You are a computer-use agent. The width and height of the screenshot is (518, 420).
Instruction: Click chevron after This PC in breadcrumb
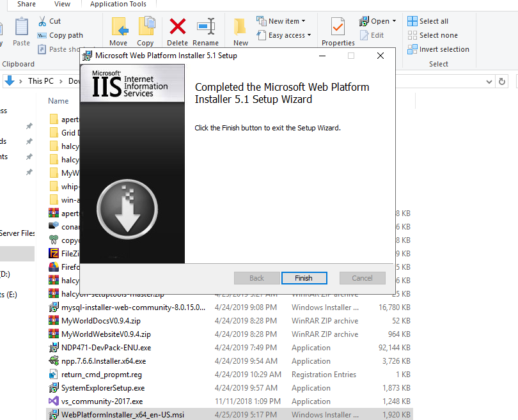point(61,81)
